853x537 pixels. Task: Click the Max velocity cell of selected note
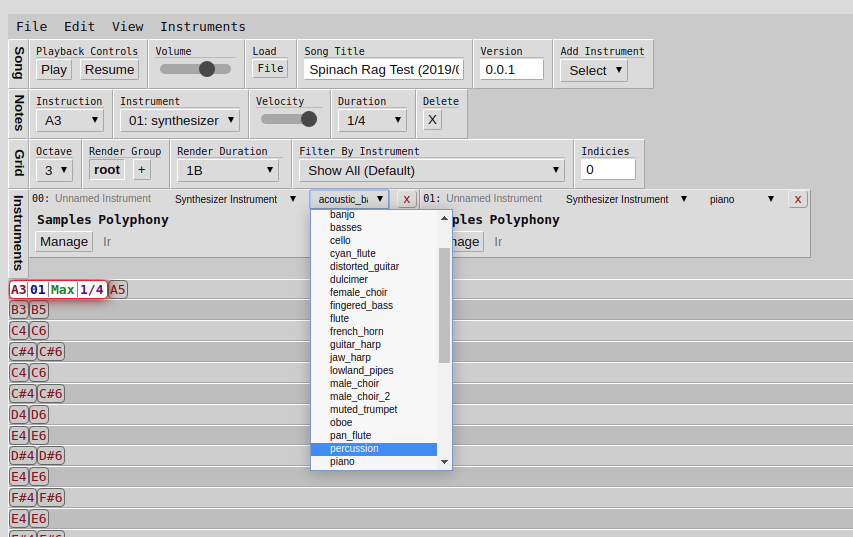tap(63, 289)
